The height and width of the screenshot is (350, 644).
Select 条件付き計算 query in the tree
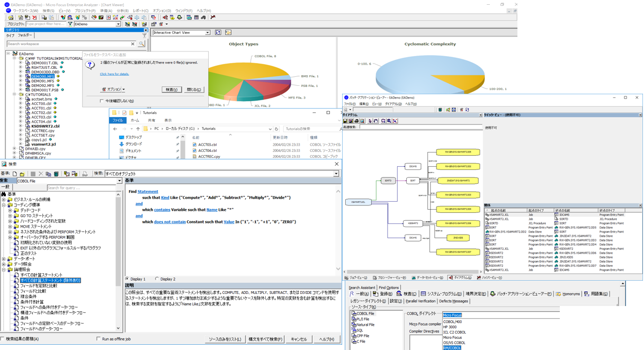tap(32, 302)
